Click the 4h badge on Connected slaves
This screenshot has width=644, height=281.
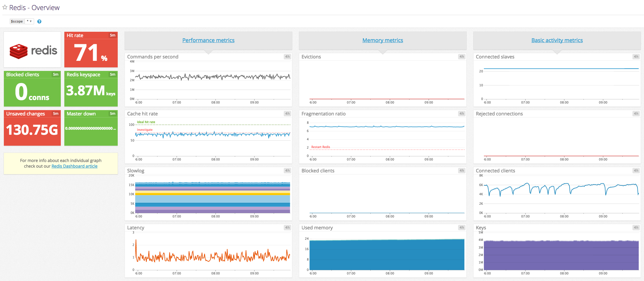pos(636,56)
